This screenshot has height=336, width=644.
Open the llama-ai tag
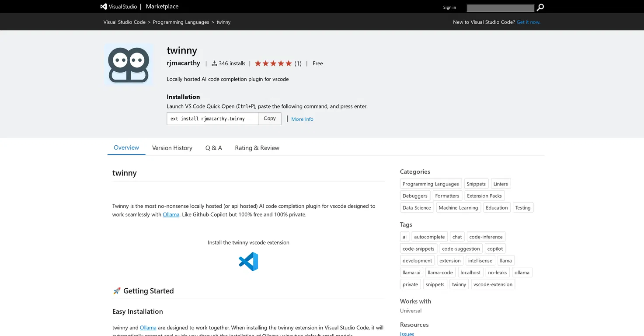point(411,272)
